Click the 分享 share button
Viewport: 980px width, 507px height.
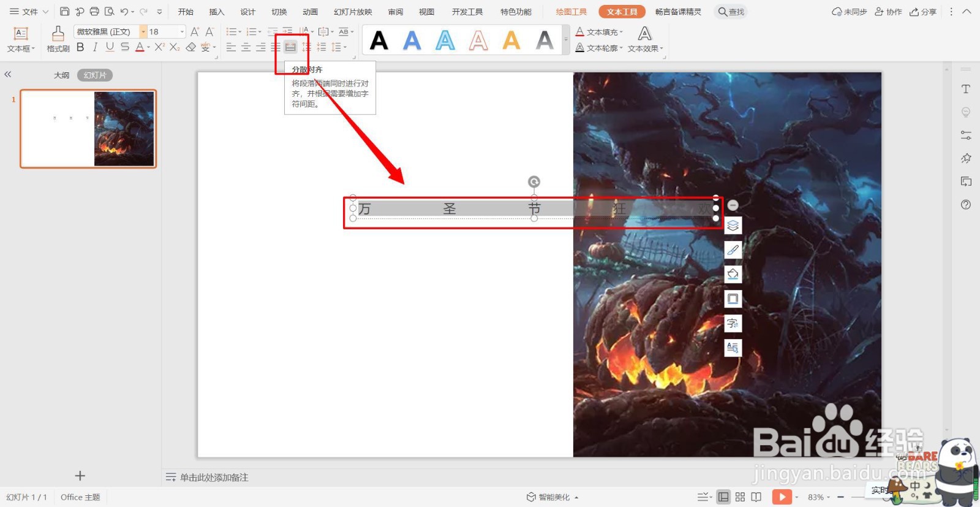pos(923,12)
